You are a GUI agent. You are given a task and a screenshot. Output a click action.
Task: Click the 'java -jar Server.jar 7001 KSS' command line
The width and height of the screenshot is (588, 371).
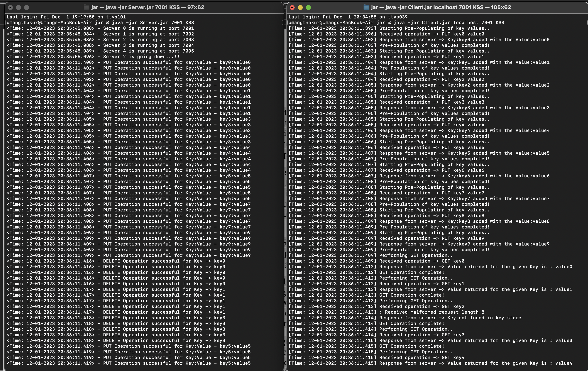tap(100, 23)
